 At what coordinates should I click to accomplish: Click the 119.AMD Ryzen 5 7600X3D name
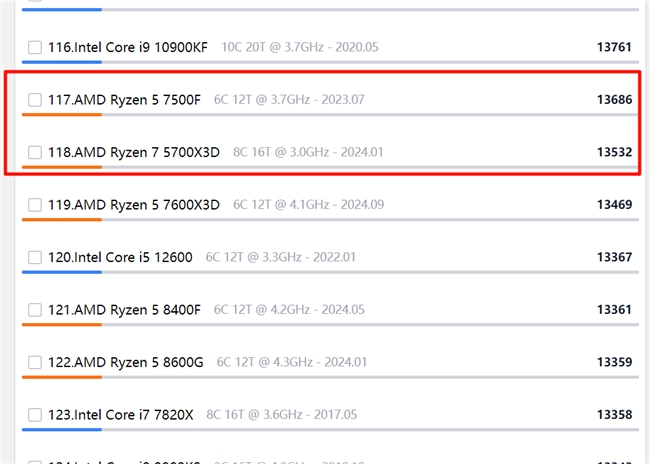[x=134, y=205]
